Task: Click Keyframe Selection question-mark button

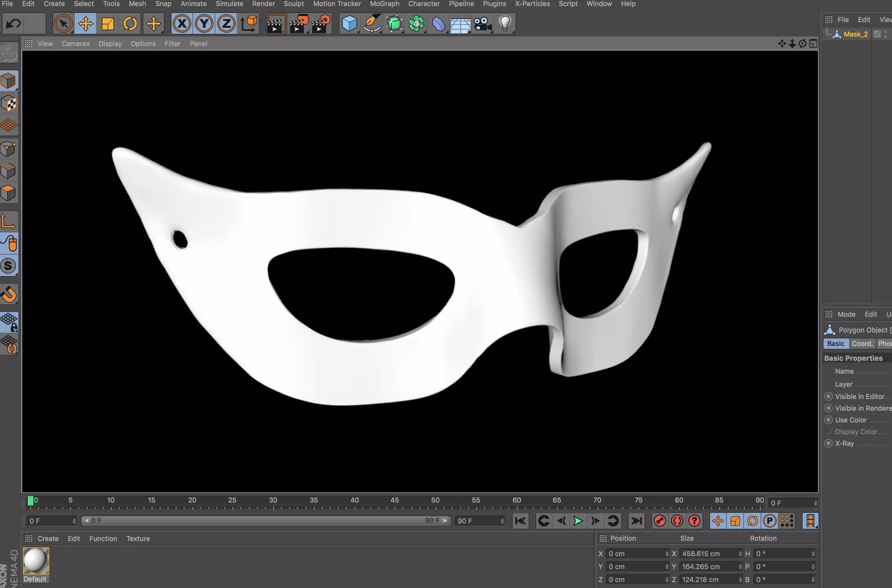Action: [x=694, y=521]
